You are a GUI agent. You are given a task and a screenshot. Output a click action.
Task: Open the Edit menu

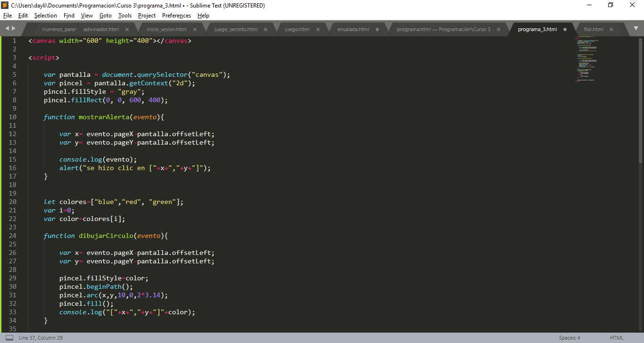[23, 16]
